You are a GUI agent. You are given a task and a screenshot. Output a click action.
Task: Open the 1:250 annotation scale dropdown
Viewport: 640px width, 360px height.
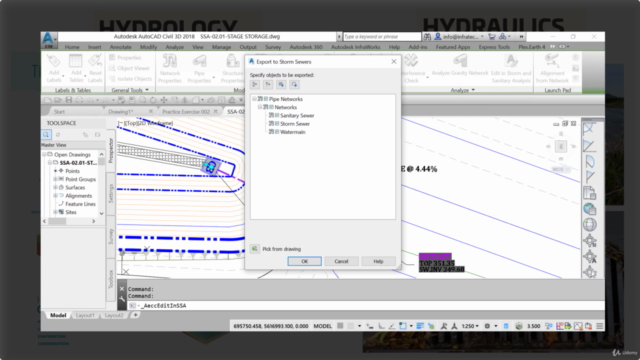[x=470, y=326]
